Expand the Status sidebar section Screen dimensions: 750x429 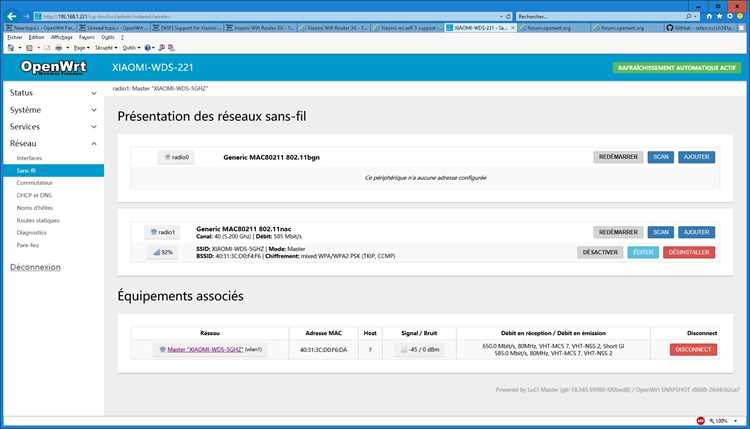pos(53,93)
